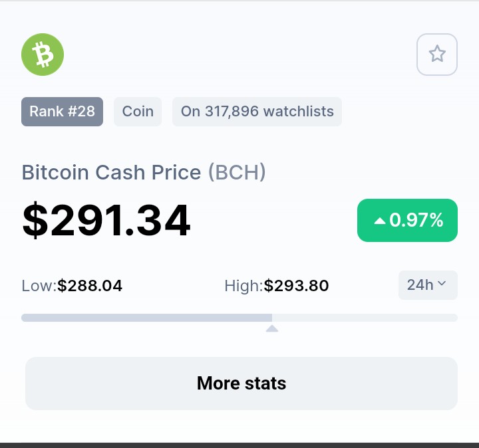479x448 pixels.
Task: Add Bitcoin Cash to watchlist via star
Action: (437, 55)
